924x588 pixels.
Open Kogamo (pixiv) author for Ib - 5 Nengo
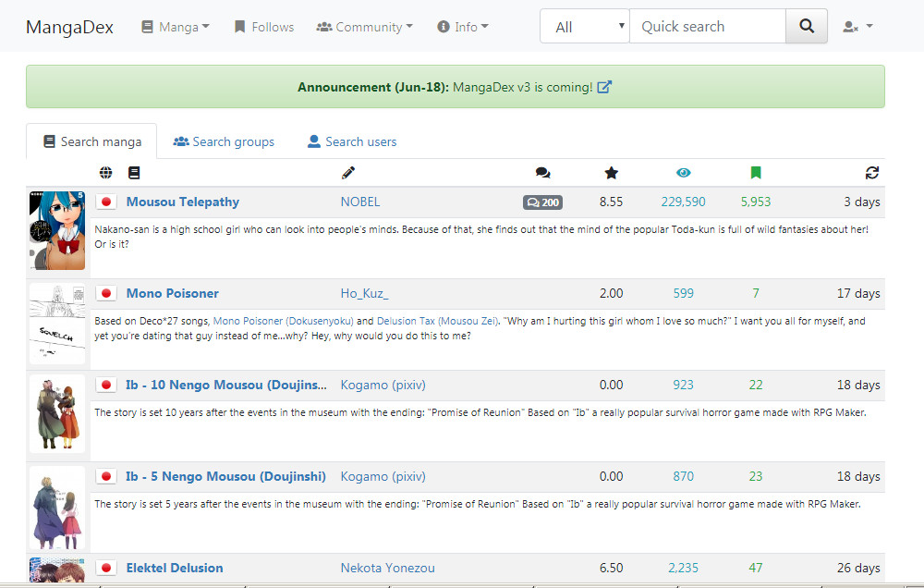383,476
